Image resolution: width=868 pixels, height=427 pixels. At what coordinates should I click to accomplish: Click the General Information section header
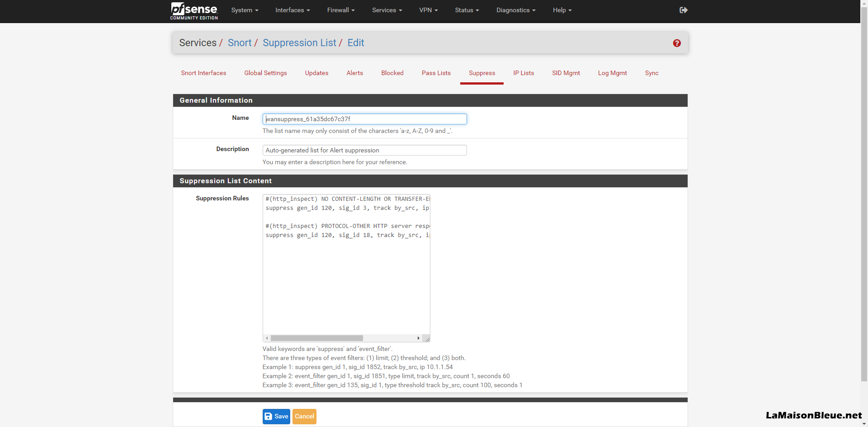pos(430,100)
